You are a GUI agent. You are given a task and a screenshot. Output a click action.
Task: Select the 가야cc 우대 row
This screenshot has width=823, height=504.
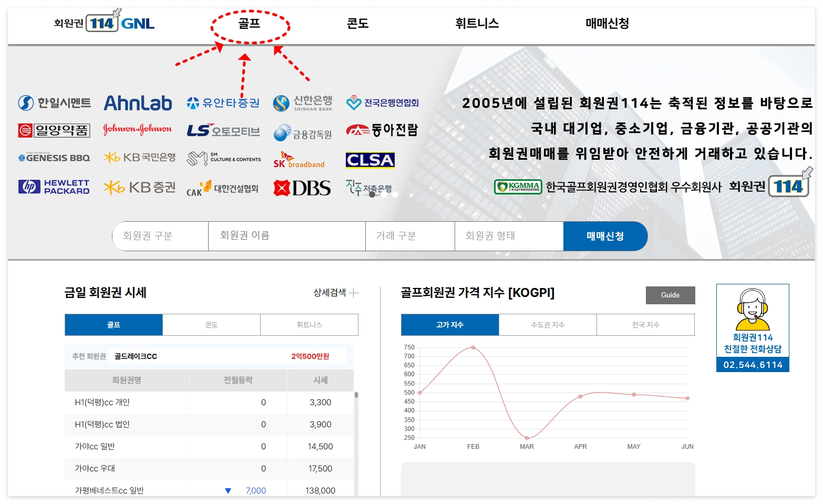(x=209, y=469)
